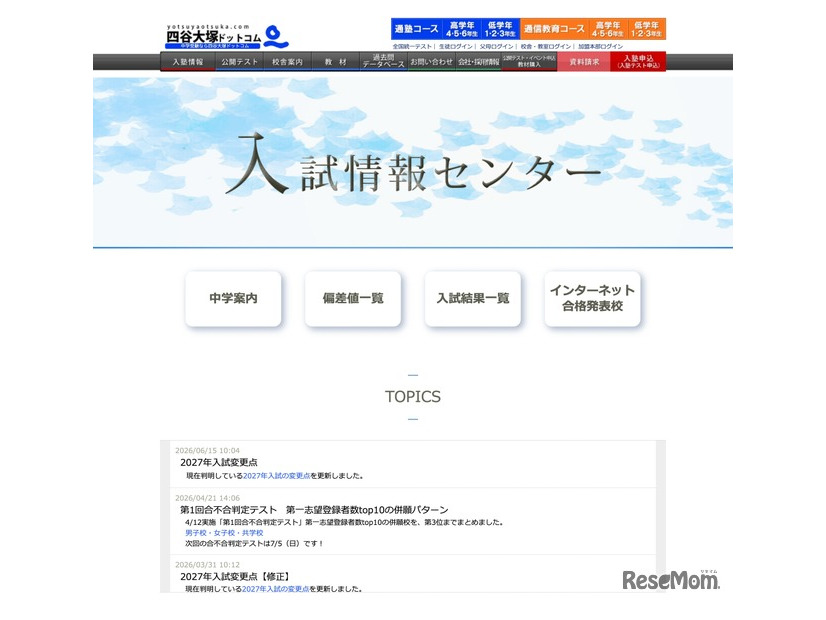Click the 入試情報センター banner image
The width and height of the screenshot is (826, 620).
412,162
